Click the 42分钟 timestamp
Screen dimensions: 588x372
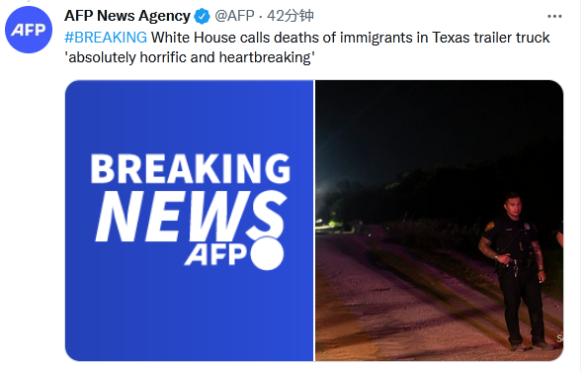[291, 16]
